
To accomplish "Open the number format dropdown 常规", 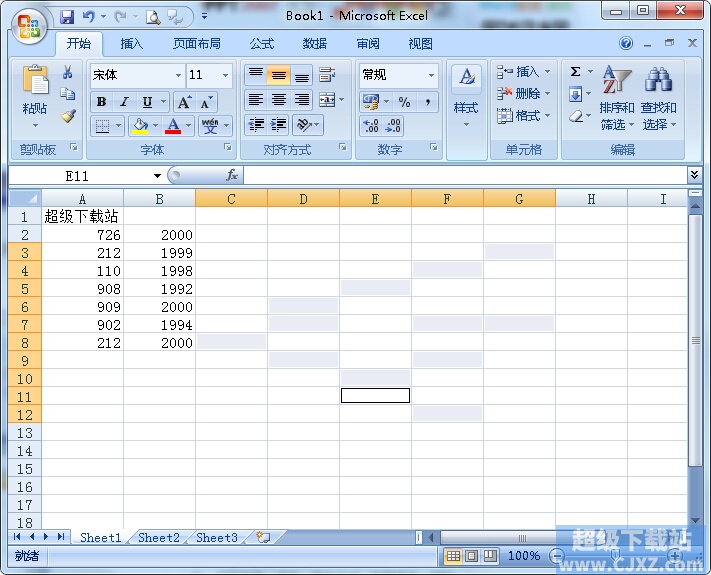I will pyautogui.click(x=431, y=75).
